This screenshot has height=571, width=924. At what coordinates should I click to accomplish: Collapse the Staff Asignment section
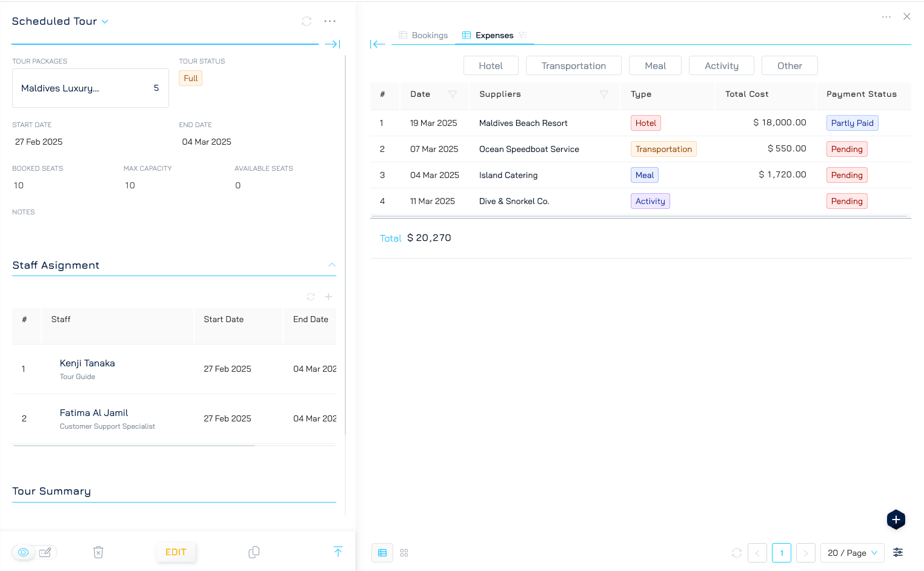click(331, 265)
